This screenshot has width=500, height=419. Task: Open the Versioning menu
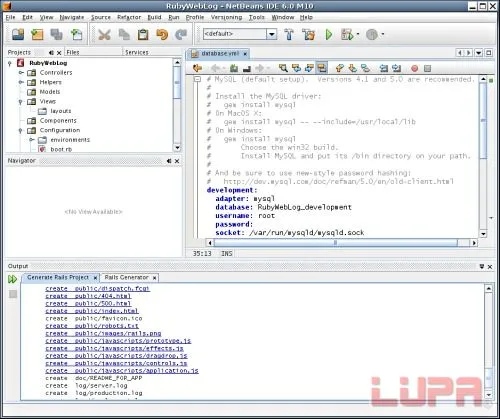coord(226,17)
